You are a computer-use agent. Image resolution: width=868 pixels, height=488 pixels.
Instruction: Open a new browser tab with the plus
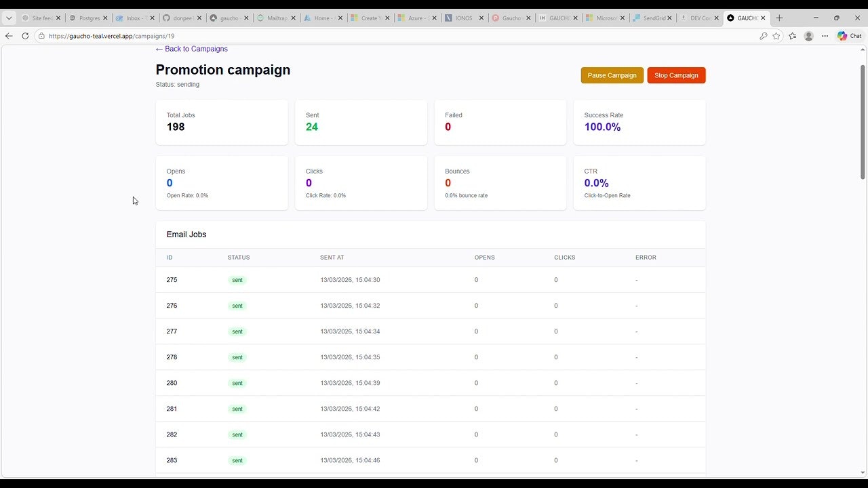pyautogui.click(x=780, y=18)
